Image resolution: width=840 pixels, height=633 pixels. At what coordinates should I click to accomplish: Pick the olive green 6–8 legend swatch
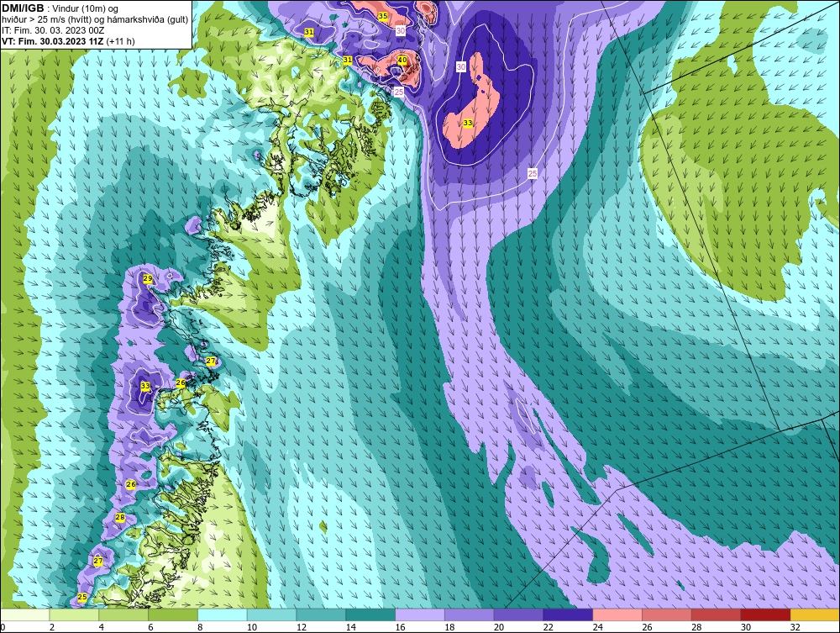point(173,615)
